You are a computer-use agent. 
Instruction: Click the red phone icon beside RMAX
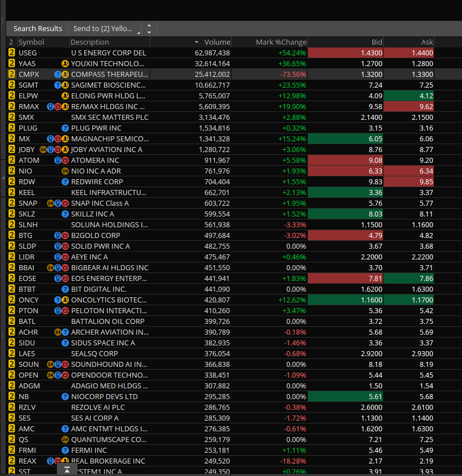coord(58,106)
